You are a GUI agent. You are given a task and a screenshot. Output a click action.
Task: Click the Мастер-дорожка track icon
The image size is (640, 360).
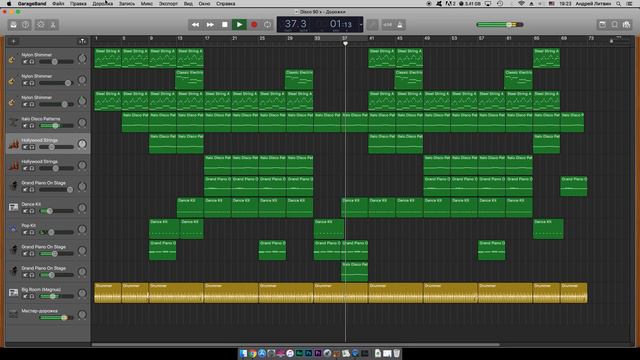click(x=13, y=314)
